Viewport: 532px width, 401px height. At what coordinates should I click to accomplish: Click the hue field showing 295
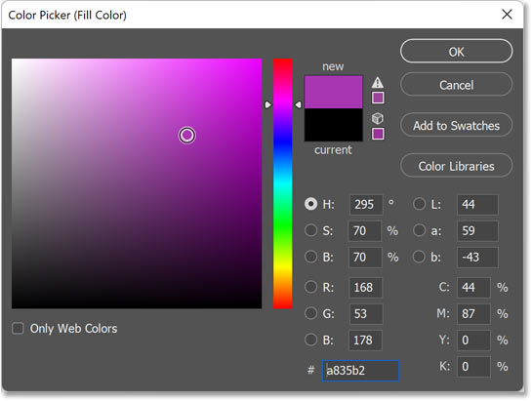(x=366, y=205)
